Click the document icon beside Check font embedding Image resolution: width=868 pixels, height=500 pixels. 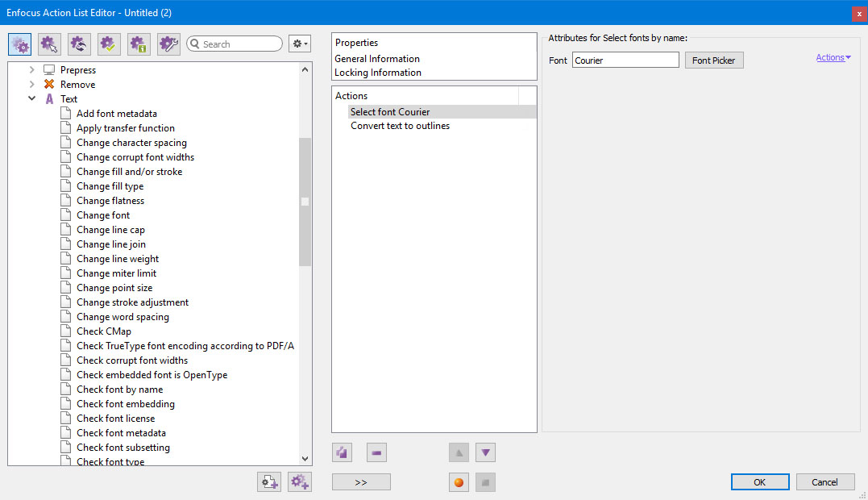point(66,404)
